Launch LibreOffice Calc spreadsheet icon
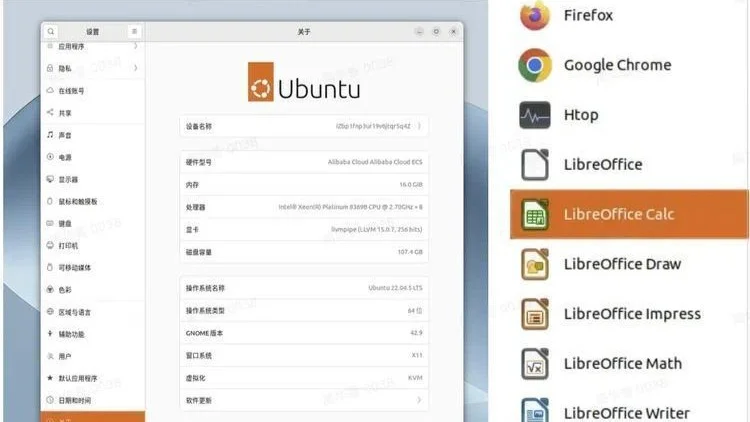 pos(535,214)
